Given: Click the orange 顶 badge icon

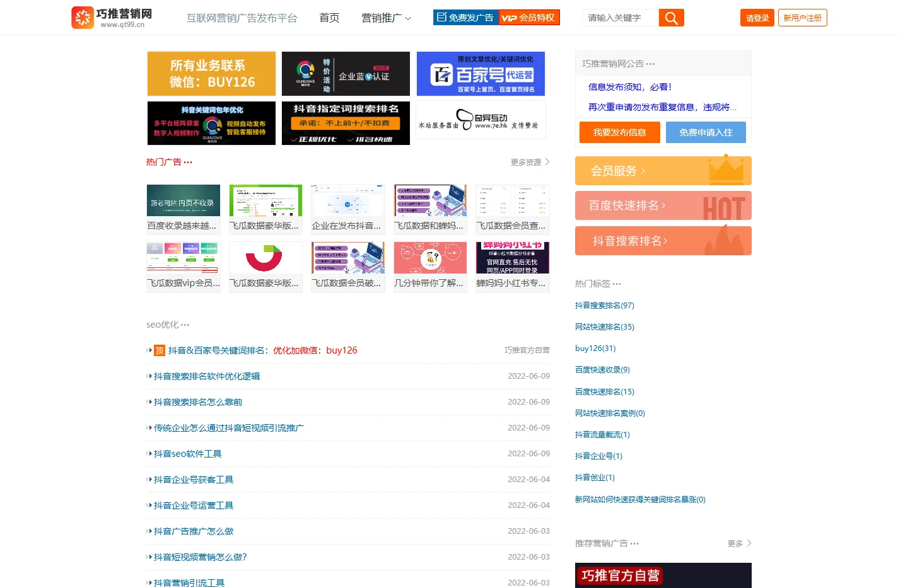Looking at the screenshot, I should coord(160,351).
